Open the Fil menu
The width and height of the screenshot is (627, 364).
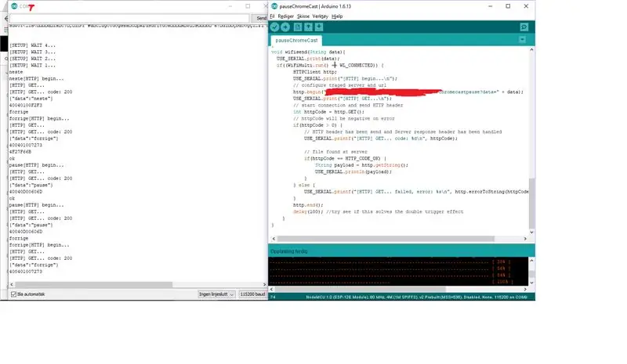[272, 16]
